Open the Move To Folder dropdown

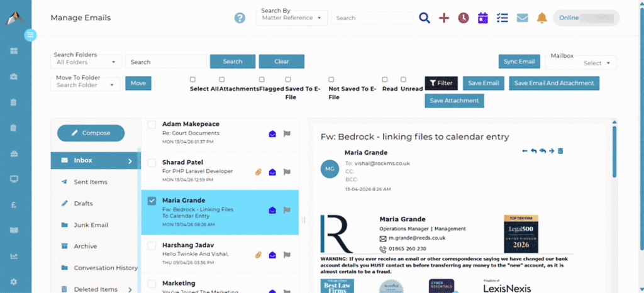coord(86,85)
